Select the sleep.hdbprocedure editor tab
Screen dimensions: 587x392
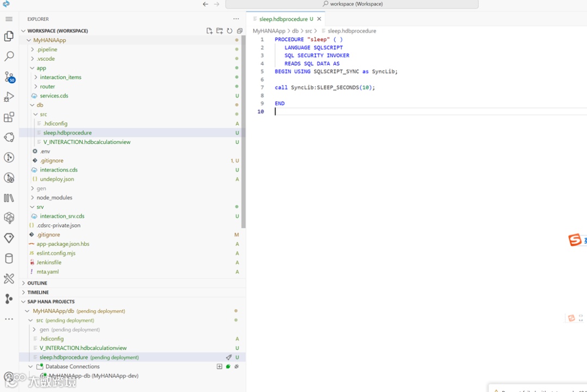[x=283, y=19]
